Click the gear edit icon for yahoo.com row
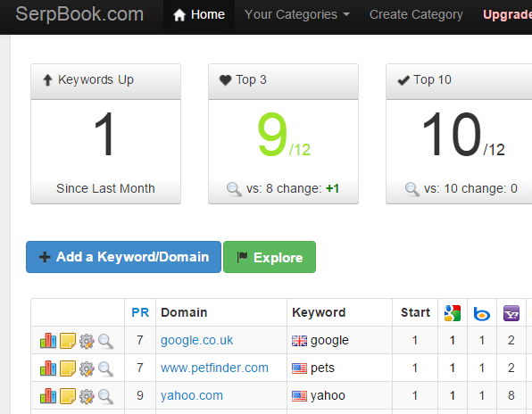This screenshot has width=532, height=414. 87,396
